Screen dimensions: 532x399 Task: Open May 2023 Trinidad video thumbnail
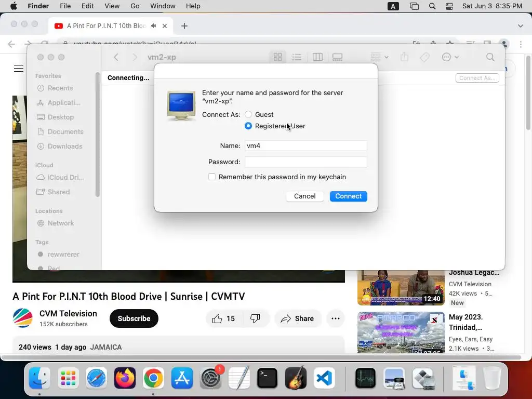401,332
